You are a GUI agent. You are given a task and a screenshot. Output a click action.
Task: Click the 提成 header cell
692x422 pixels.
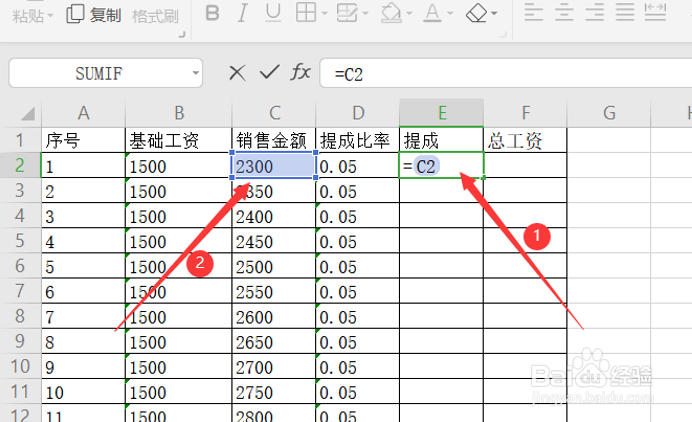[x=442, y=140]
